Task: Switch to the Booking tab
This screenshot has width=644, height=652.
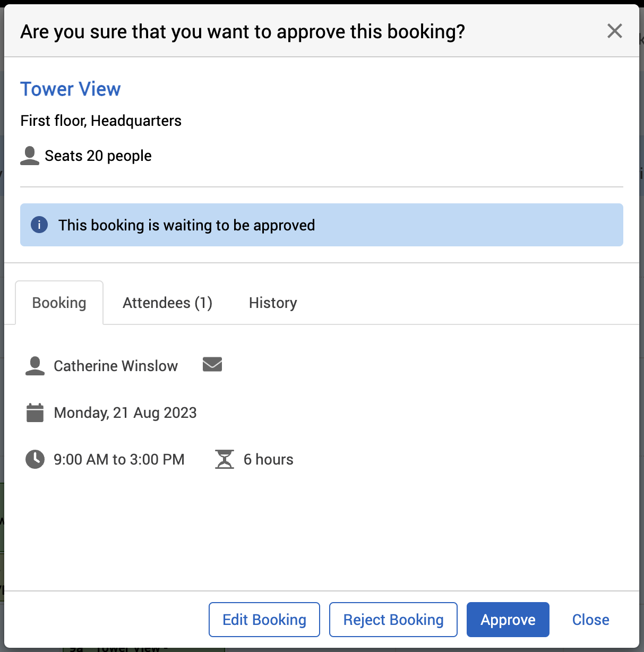Action: click(59, 303)
